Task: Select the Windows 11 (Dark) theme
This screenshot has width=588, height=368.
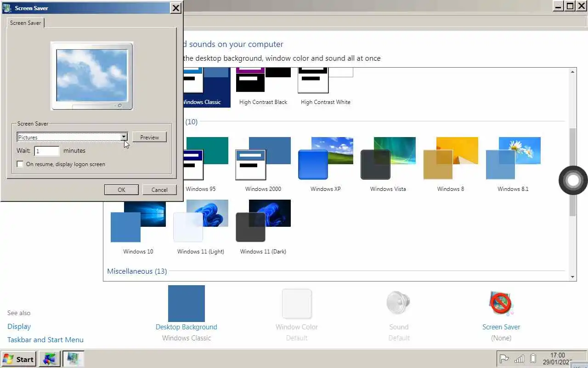Action: 263,227
